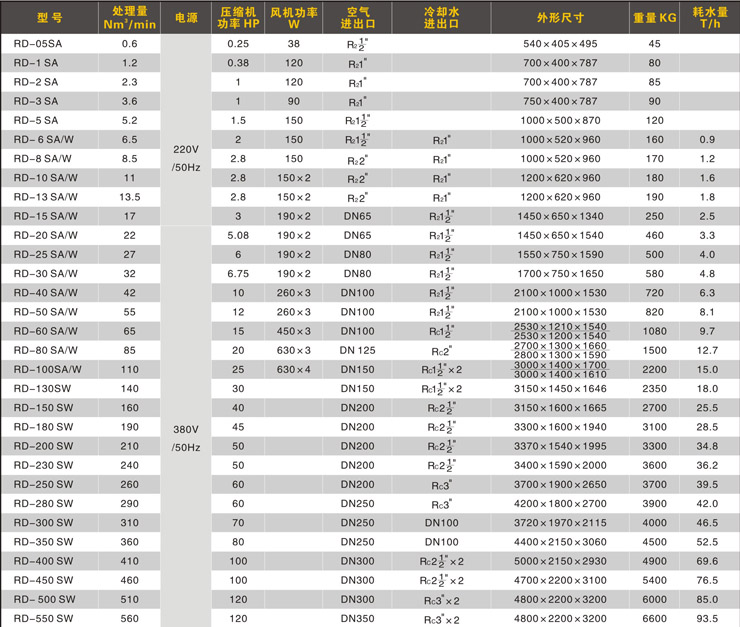
Task: Click model cell RD-150 SW
Action: [x=43, y=408]
